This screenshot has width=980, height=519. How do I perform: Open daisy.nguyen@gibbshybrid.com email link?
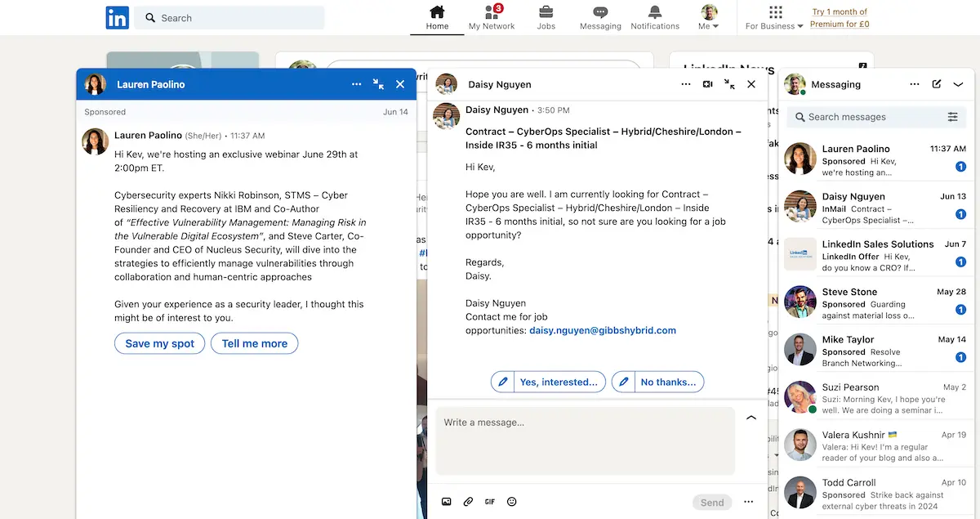click(x=603, y=330)
